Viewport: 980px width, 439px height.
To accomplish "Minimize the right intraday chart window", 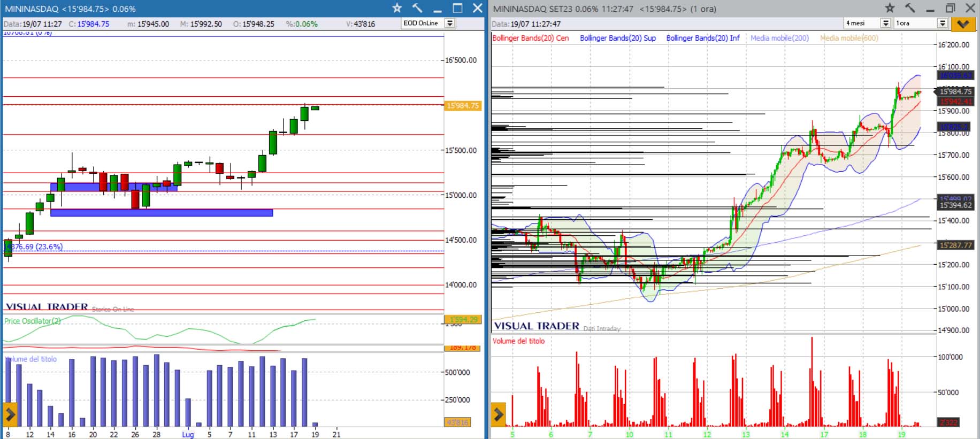I will point(930,11).
